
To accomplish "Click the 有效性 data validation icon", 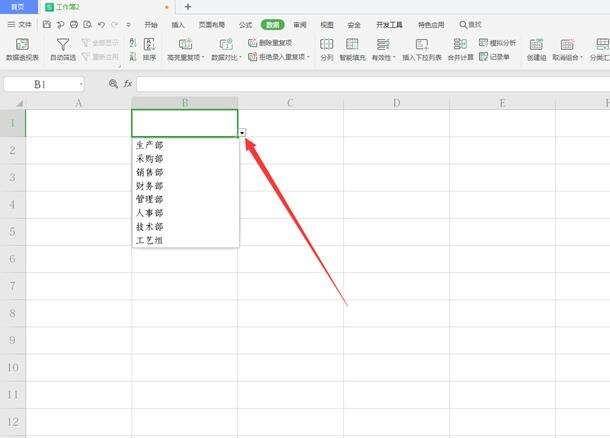I will [383, 44].
